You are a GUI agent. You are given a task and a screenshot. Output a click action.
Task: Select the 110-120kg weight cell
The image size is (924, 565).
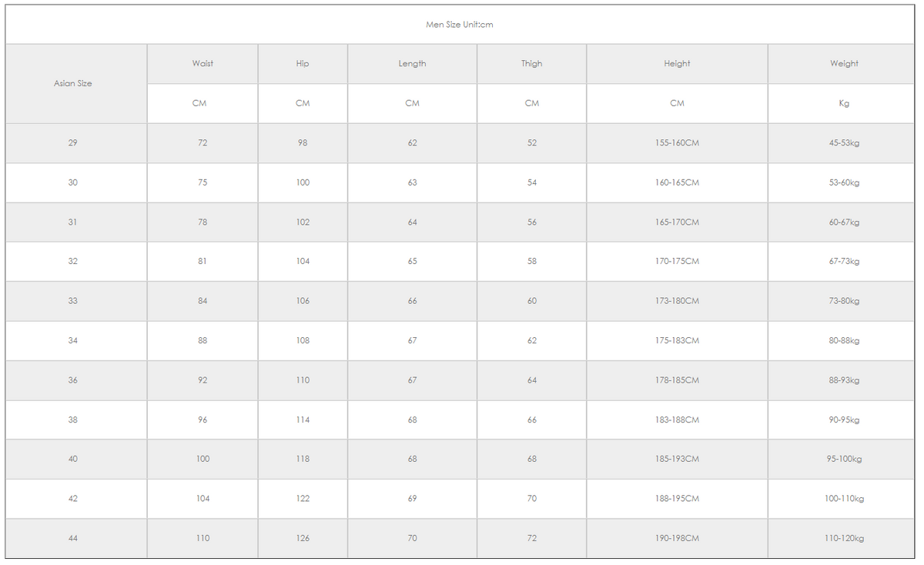(x=844, y=538)
